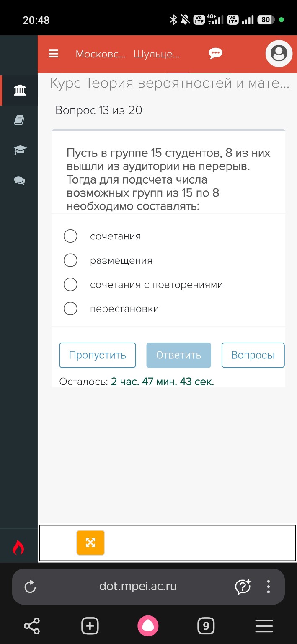Choose the размещения answer option

click(x=70, y=260)
